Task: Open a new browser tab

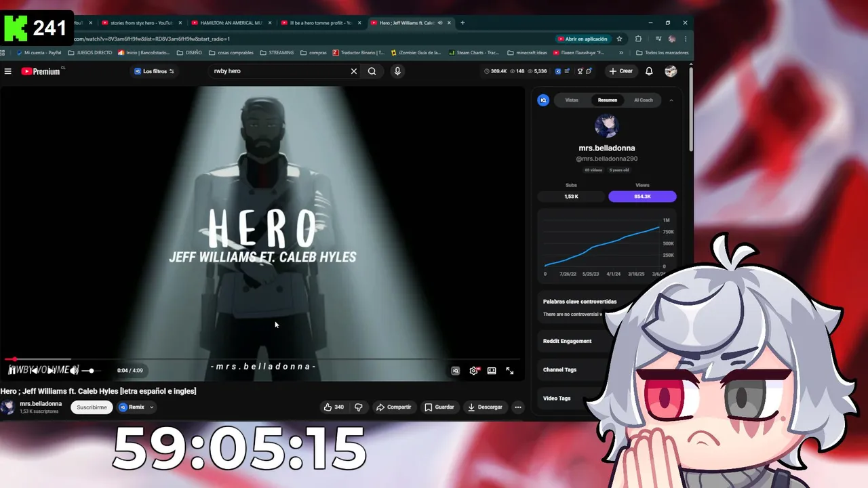Action: (x=462, y=22)
